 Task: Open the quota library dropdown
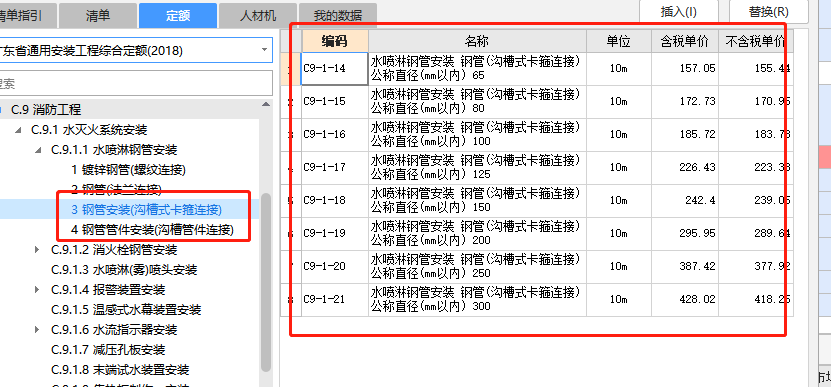[264, 50]
